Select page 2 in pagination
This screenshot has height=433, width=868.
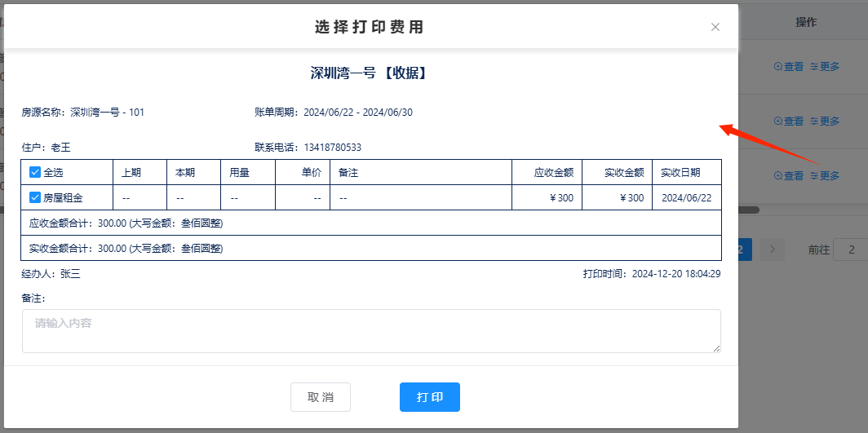[744, 250]
